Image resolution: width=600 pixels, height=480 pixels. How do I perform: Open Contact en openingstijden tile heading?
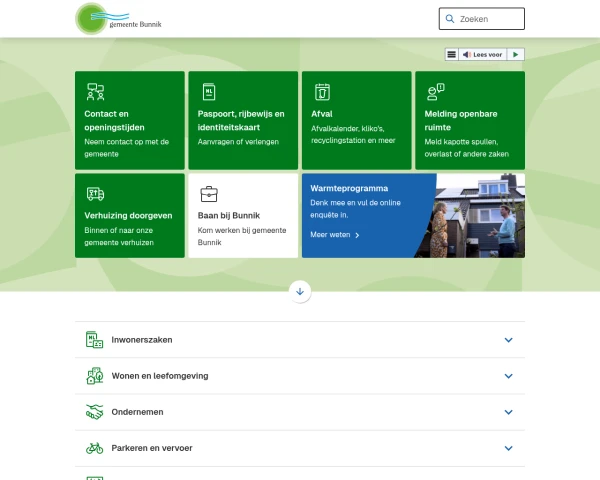click(114, 121)
